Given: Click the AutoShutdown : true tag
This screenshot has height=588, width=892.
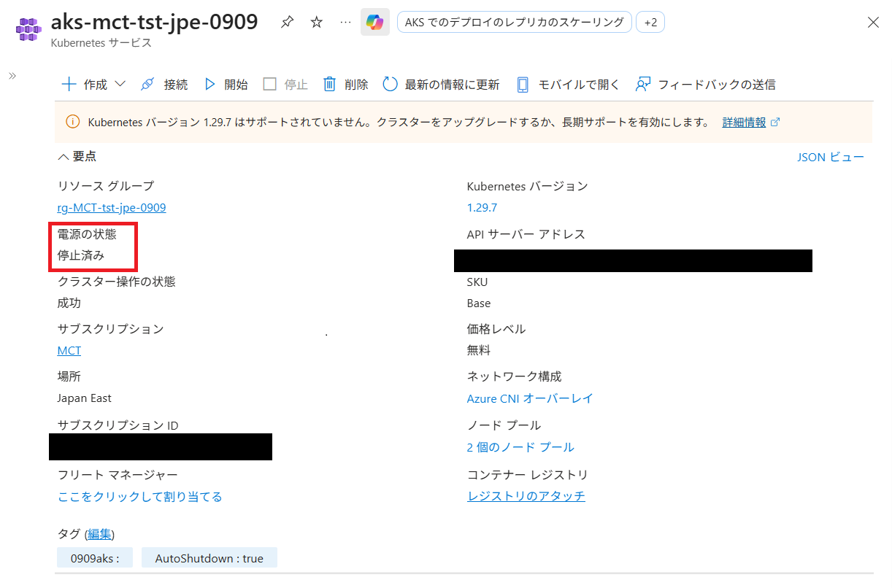Looking at the screenshot, I should pos(209,558).
